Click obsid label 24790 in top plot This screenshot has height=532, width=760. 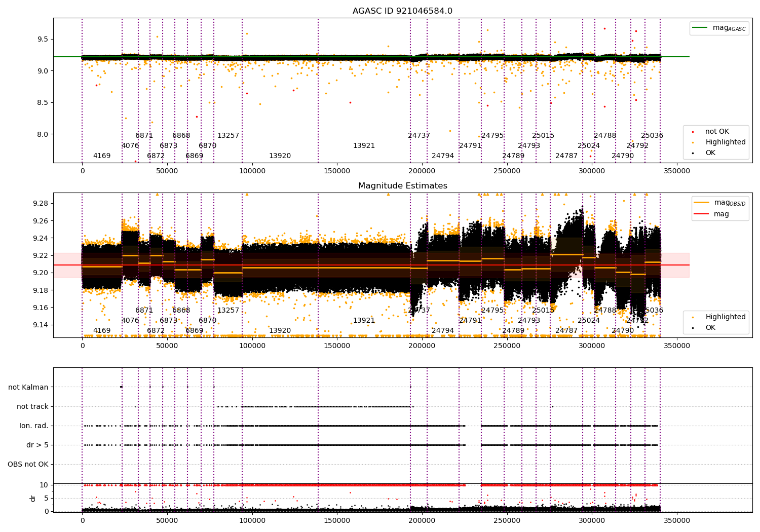point(623,156)
